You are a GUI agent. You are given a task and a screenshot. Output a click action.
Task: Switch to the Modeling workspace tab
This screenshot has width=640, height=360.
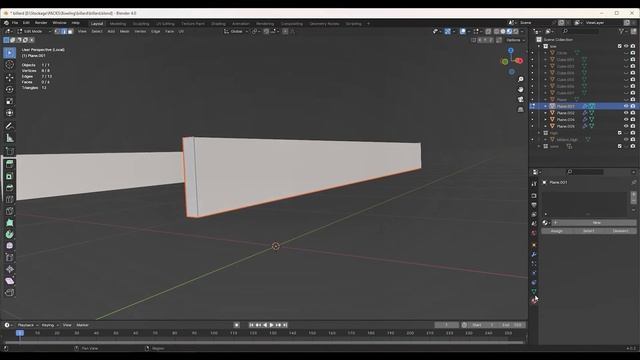118,24
